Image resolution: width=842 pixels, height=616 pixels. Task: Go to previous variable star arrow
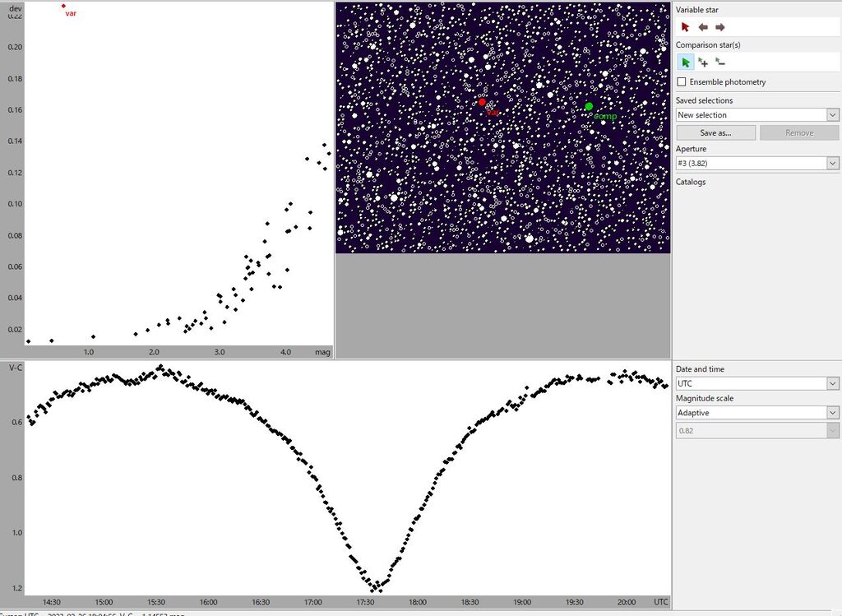pyautogui.click(x=703, y=27)
